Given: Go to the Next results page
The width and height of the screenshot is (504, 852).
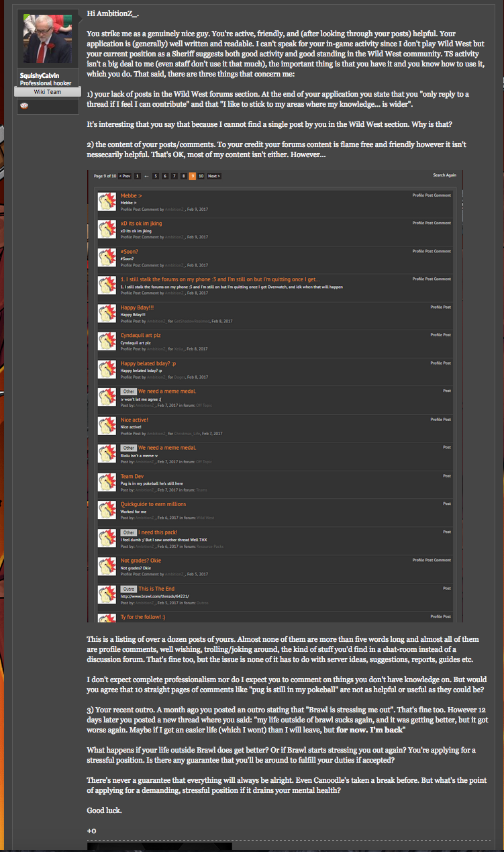Looking at the screenshot, I should [x=213, y=176].
